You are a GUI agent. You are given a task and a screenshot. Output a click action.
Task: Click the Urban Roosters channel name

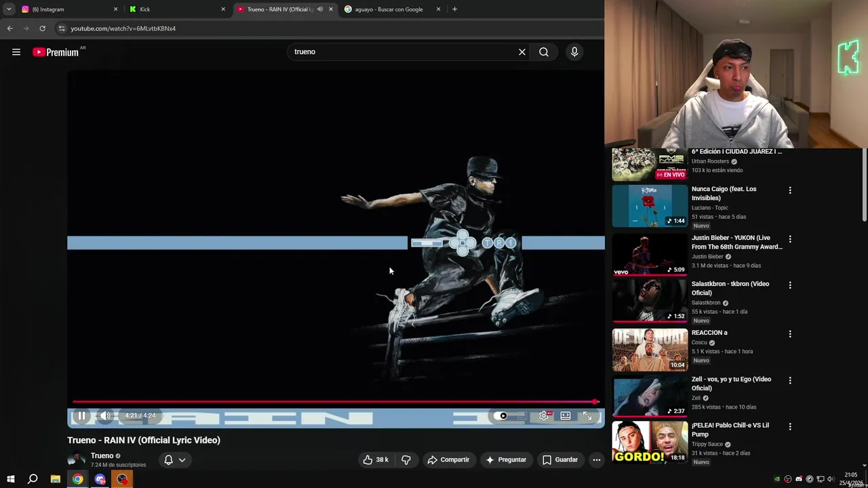[710, 161]
